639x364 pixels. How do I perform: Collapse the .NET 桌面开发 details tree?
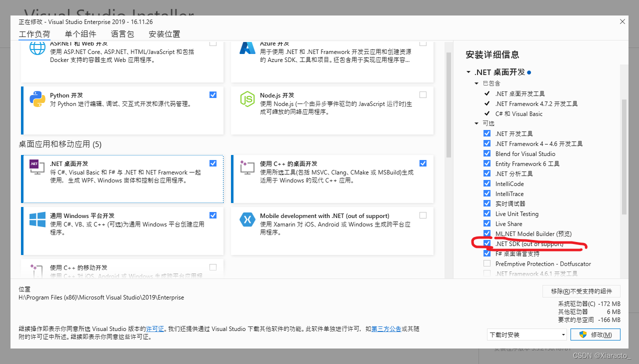(x=468, y=71)
